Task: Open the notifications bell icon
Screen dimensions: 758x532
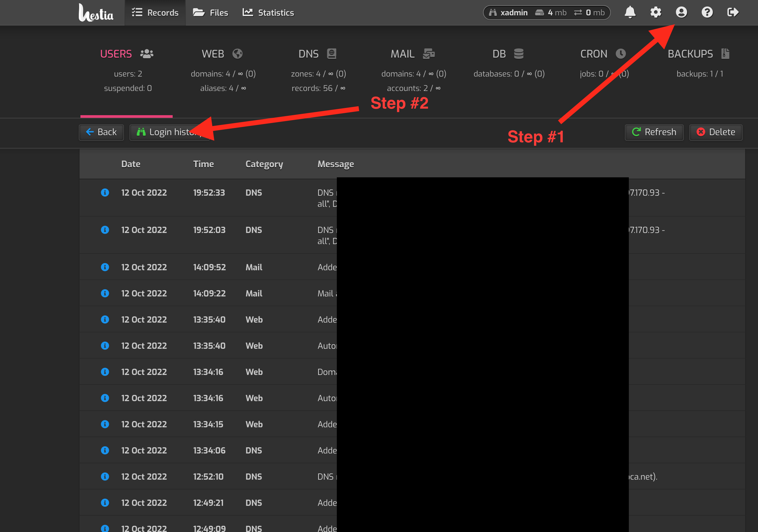Action: (630, 12)
